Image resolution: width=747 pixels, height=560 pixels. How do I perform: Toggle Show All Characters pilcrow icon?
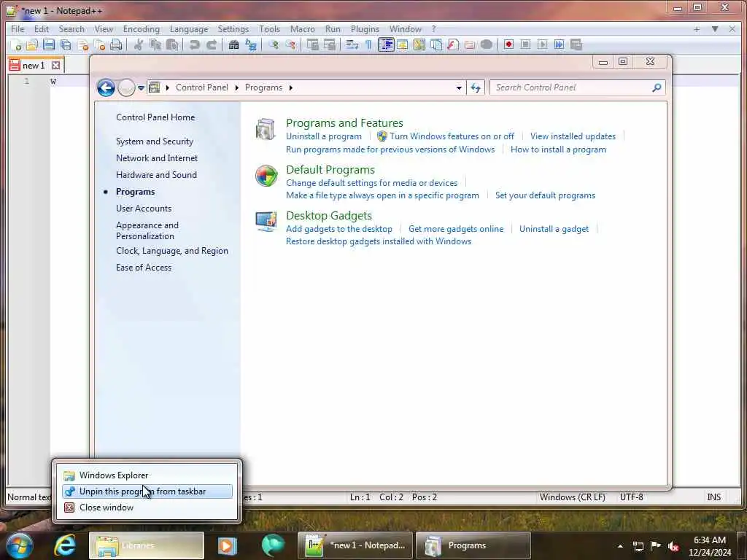pyautogui.click(x=368, y=44)
